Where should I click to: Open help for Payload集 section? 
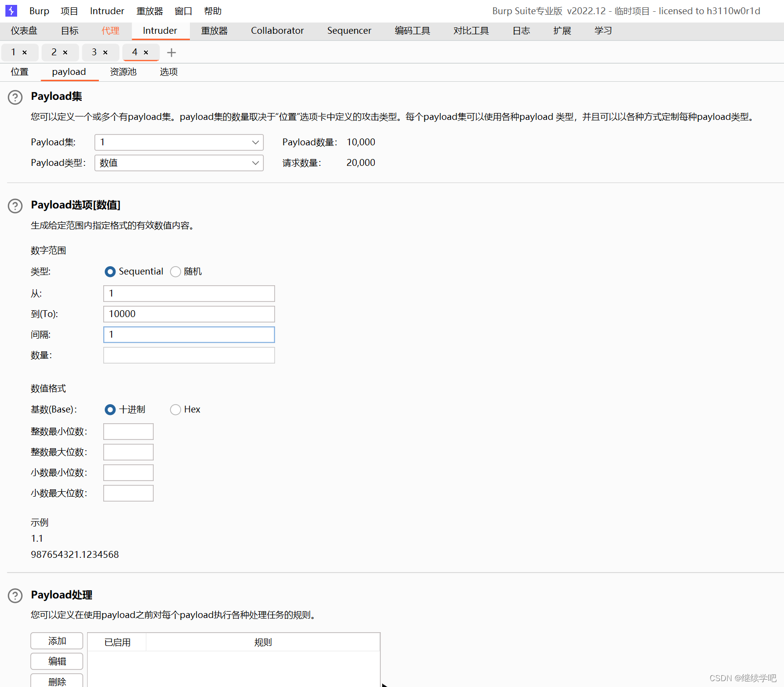[15, 97]
